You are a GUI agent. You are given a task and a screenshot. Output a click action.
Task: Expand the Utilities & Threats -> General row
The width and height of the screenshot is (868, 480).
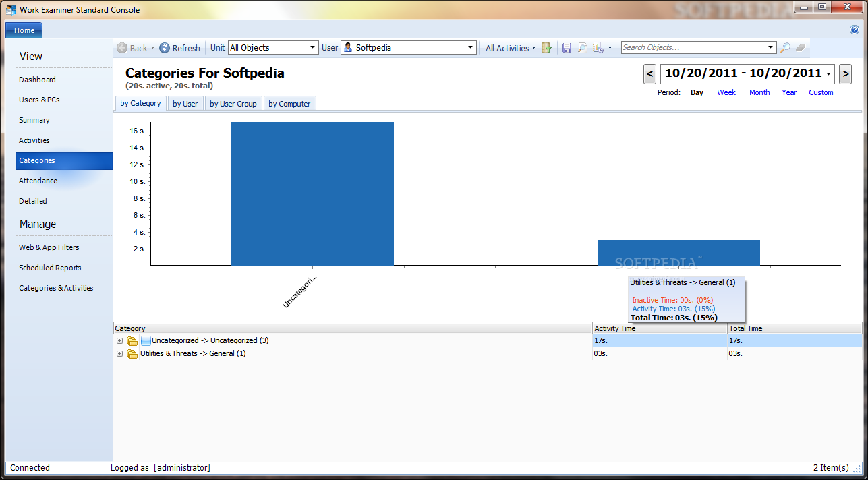(x=120, y=354)
